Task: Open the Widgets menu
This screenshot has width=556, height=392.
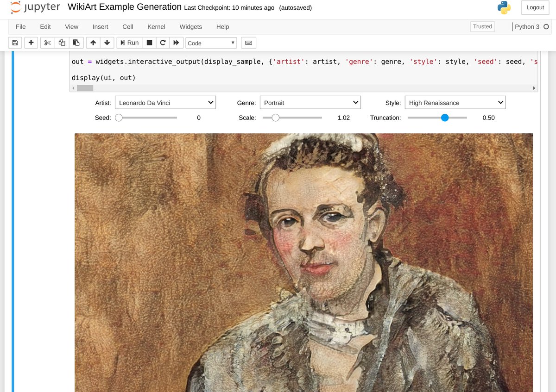Action: [x=191, y=27]
